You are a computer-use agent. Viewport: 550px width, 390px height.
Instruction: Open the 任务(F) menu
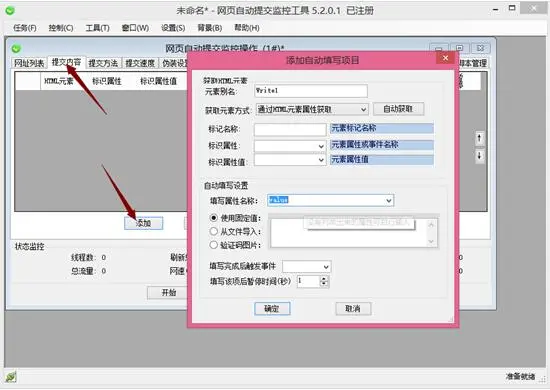25,28
